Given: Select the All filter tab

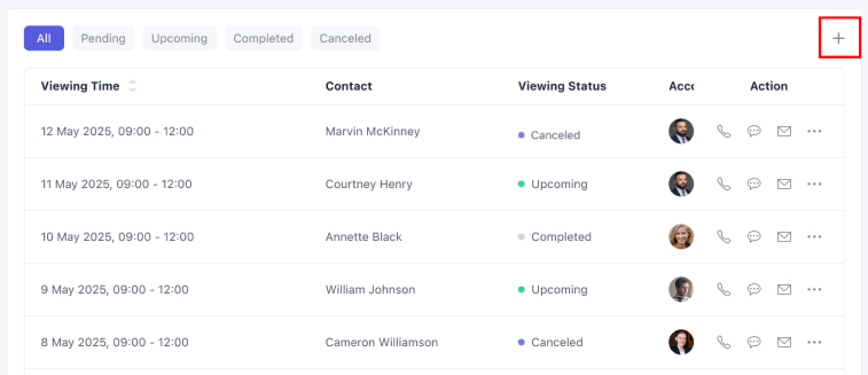Looking at the screenshot, I should point(44,38).
